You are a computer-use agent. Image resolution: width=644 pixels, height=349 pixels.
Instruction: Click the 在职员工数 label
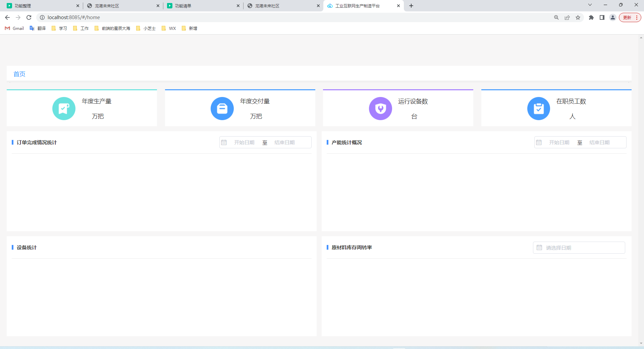[571, 101]
